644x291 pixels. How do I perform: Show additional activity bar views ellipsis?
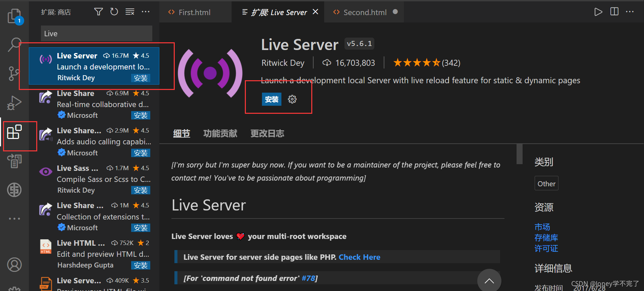tap(14, 219)
